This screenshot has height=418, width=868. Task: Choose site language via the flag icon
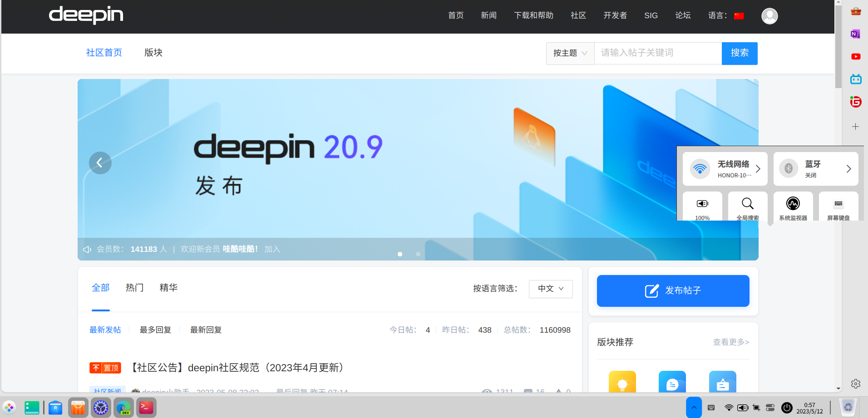click(739, 16)
